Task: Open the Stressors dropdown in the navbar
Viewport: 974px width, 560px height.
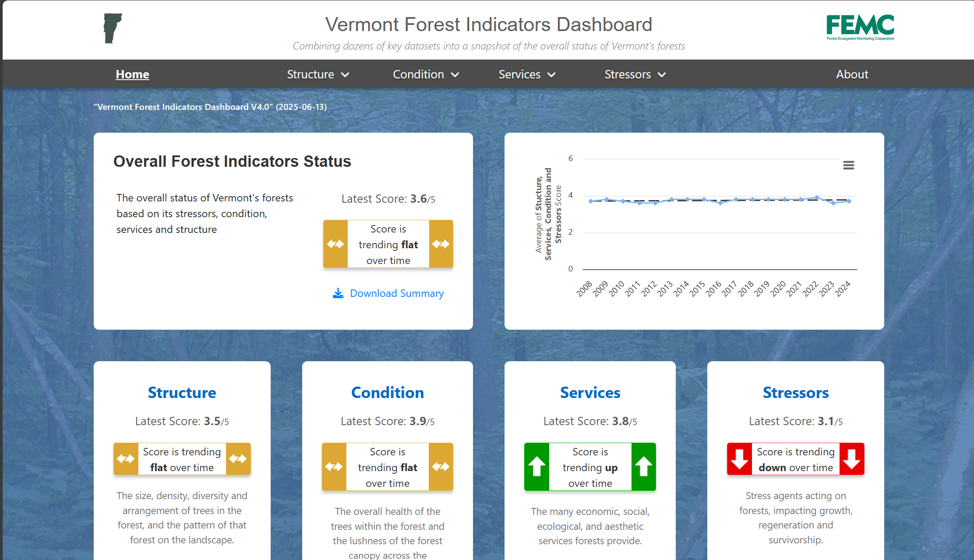Action: click(x=634, y=74)
